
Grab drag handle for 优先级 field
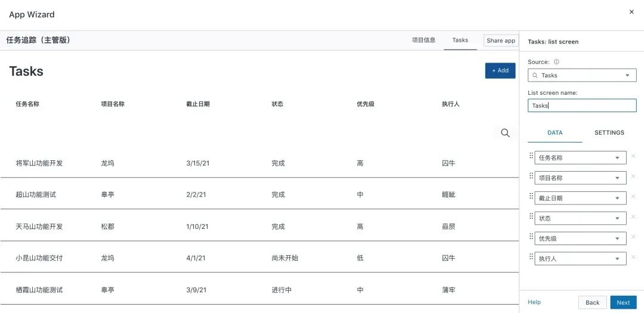click(531, 237)
